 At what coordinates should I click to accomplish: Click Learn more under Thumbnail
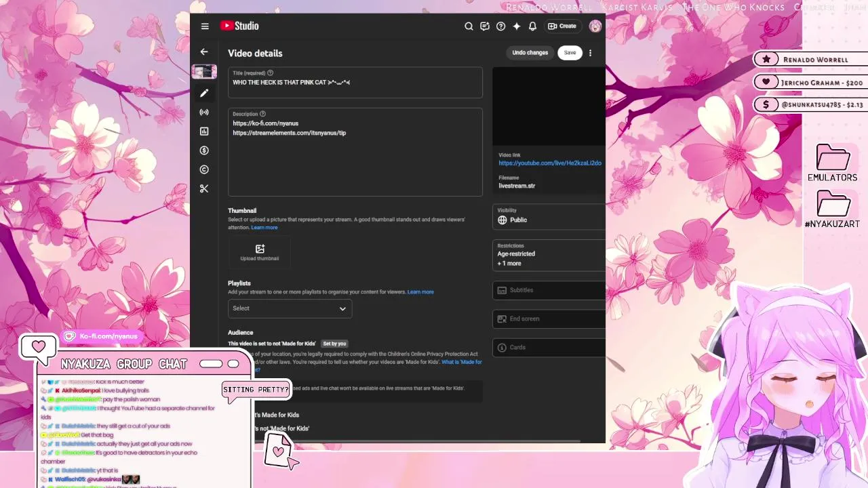(x=264, y=228)
